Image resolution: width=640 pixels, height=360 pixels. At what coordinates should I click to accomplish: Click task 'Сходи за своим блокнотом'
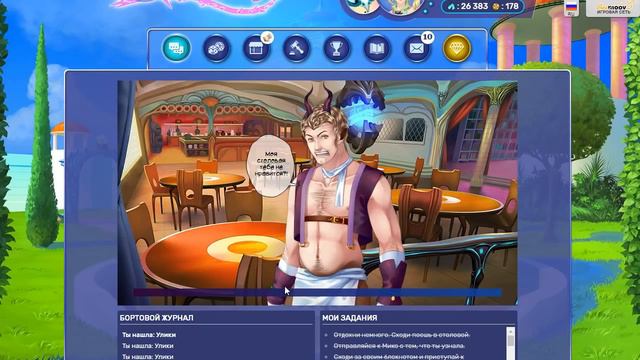click(x=398, y=356)
